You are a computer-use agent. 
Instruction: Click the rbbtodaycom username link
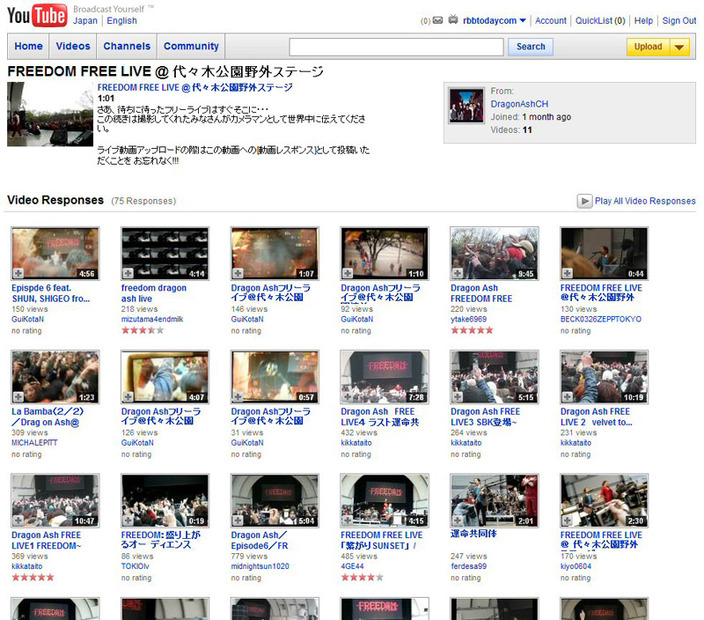(489, 21)
